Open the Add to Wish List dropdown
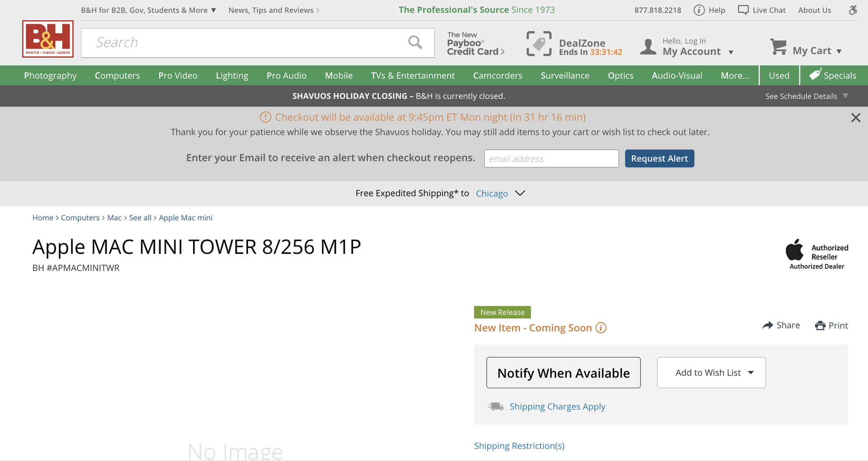 710,372
